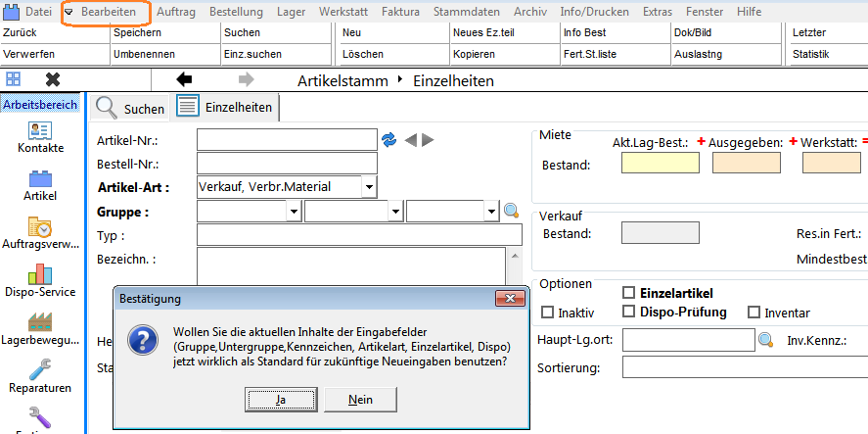Open the Archiv menu

click(530, 12)
